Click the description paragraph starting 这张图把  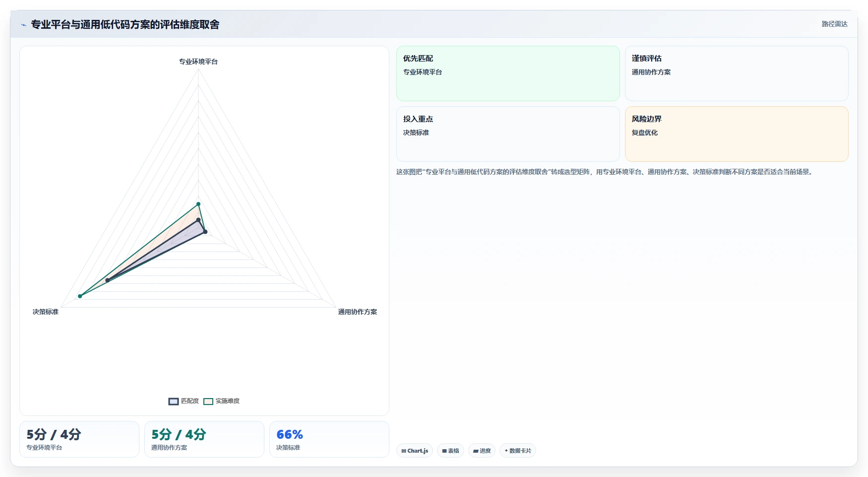pos(605,172)
